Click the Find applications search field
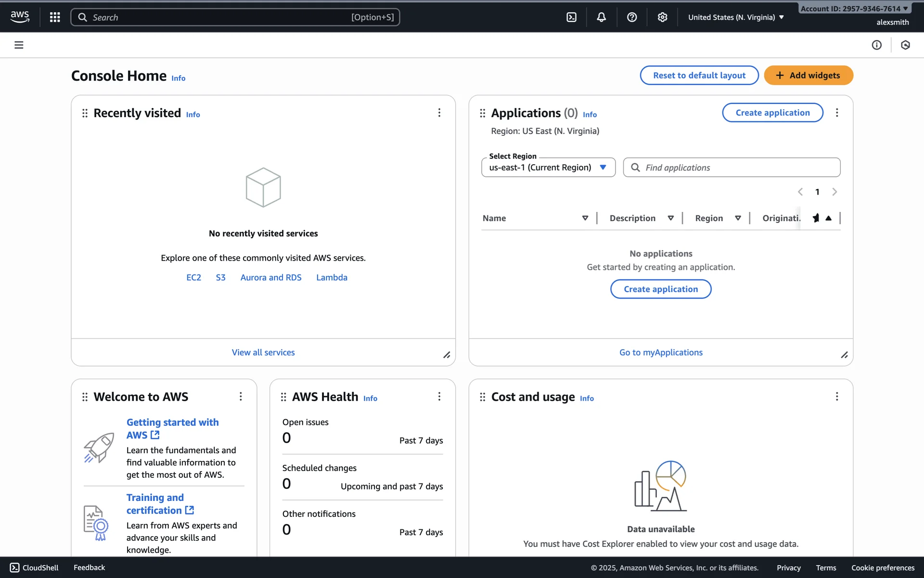Image resolution: width=924 pixels, height=578 pixels. tap(731, 168)
